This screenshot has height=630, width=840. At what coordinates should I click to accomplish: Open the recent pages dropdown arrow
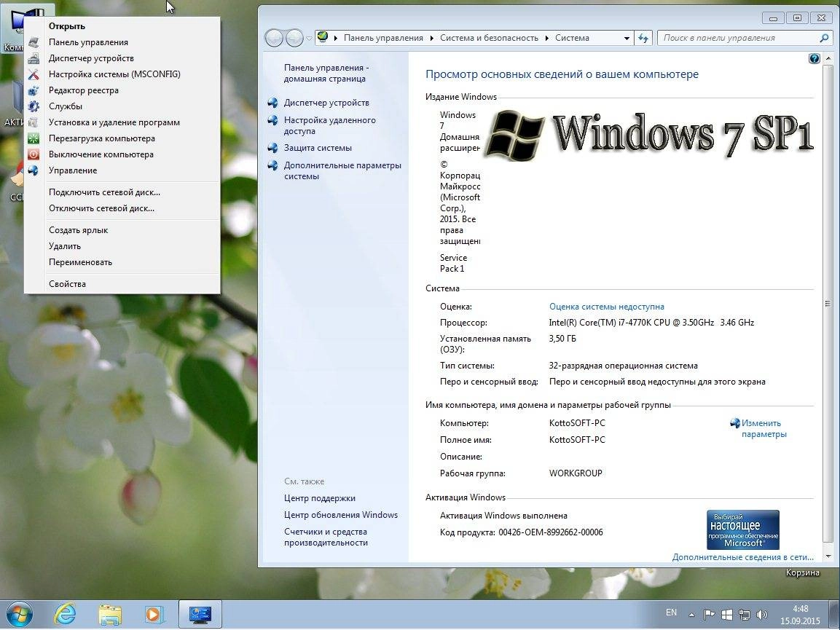tap(309, 39)
